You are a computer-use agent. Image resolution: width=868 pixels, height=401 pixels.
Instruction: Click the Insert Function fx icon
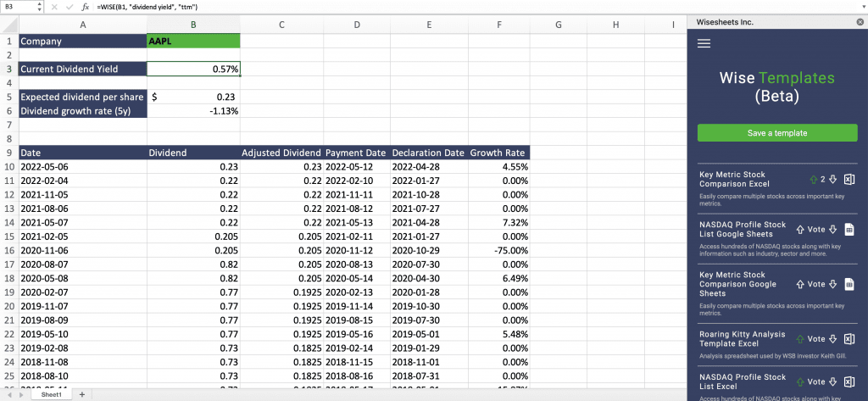(x=86, y=7)
